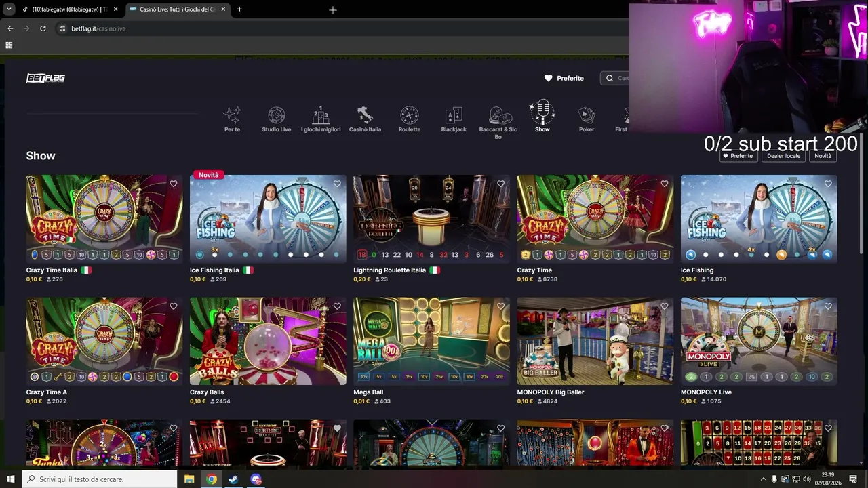Open the Blackjack category

(454, 119)
